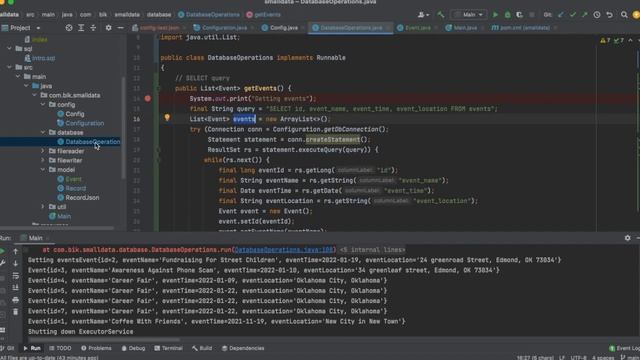The width and height of the screenshot is (640, 360).
Task: Jump up the stack trace in console
Action: (x=16, y=251)
